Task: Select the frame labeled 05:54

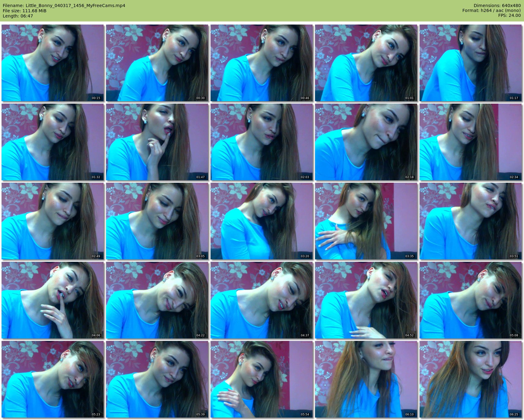Action: tap(261, 379)
